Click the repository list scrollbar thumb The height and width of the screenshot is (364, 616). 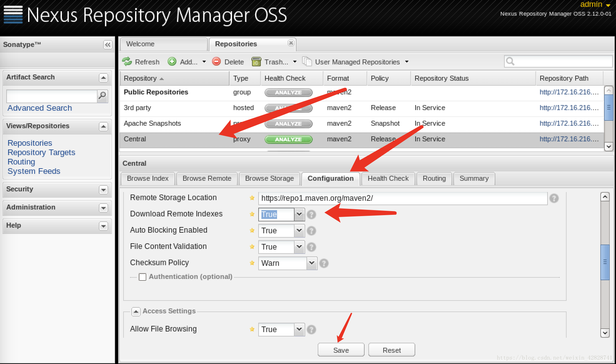[x=608, y=107]
